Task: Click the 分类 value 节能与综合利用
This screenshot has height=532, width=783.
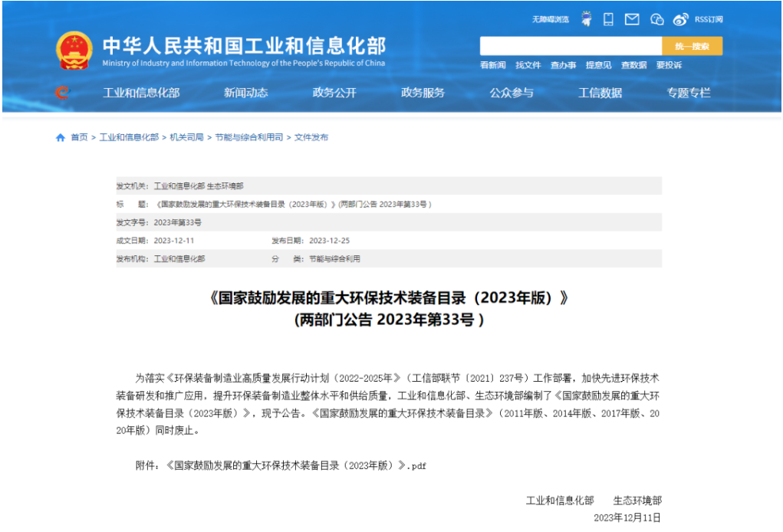Action: [334, 259]
